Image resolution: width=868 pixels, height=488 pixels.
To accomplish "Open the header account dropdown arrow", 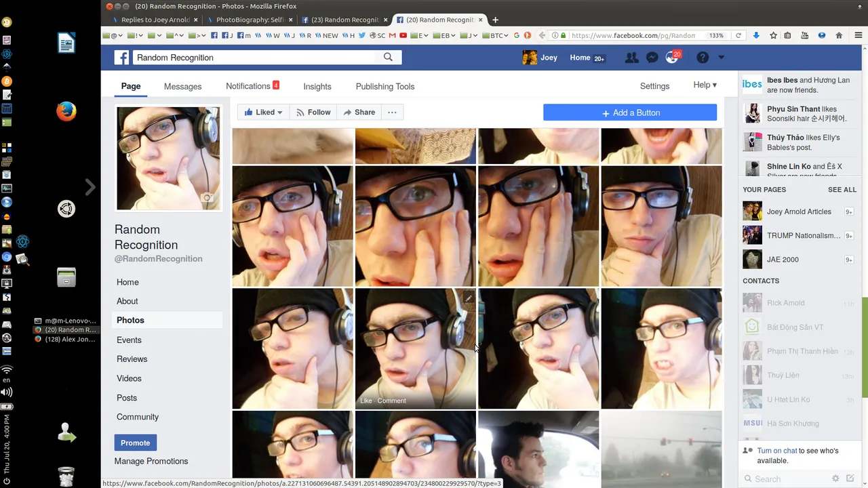I will (x=721, y=58).
